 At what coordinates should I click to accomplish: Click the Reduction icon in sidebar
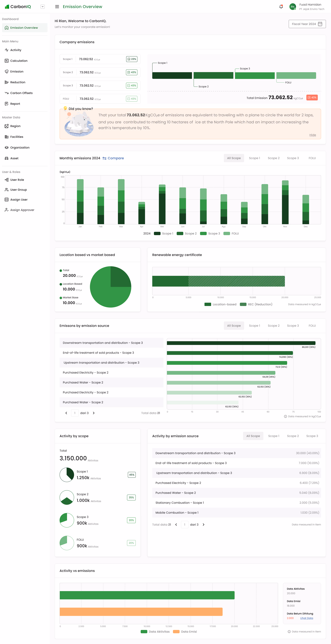(x=7, y=82)
